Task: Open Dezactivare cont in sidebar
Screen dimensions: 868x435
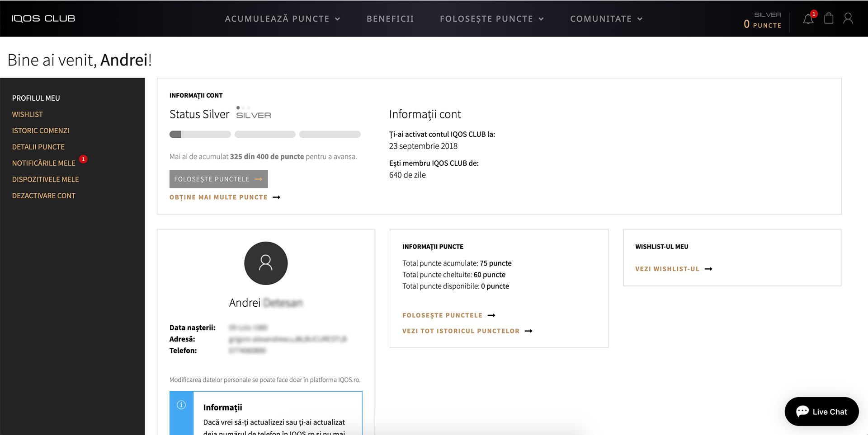Action: [x=44, y=196]
